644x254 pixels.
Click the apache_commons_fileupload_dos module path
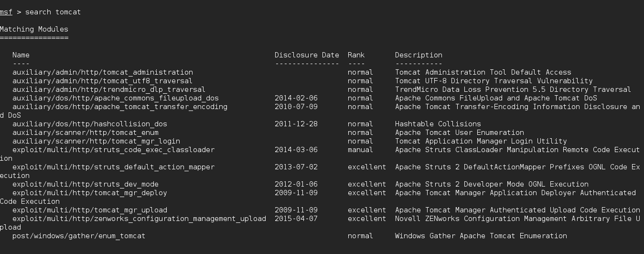point(115,98)
